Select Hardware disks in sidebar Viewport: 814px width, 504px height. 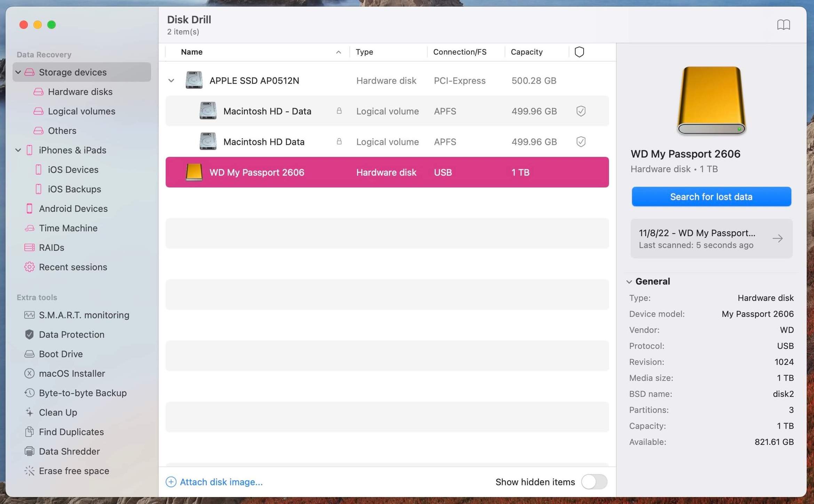[73, 91]
